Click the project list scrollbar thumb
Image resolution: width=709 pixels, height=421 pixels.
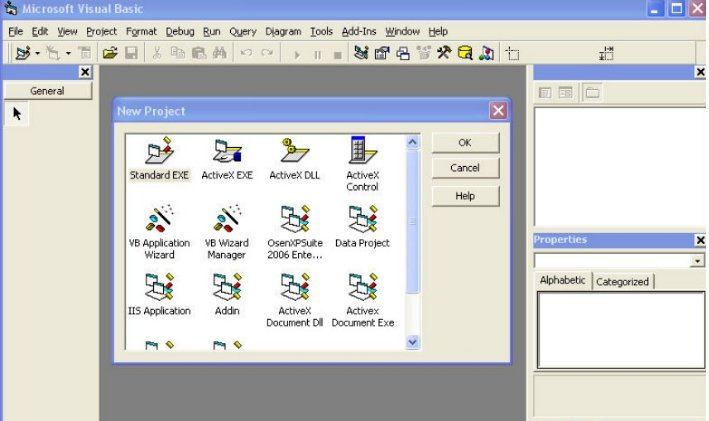pos(412,222)
